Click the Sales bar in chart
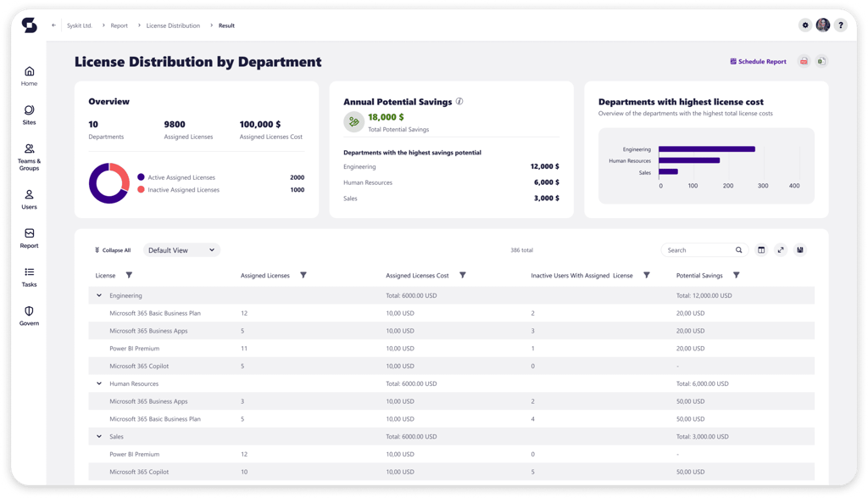Viewport: 868px width, 498px height. 668,171
